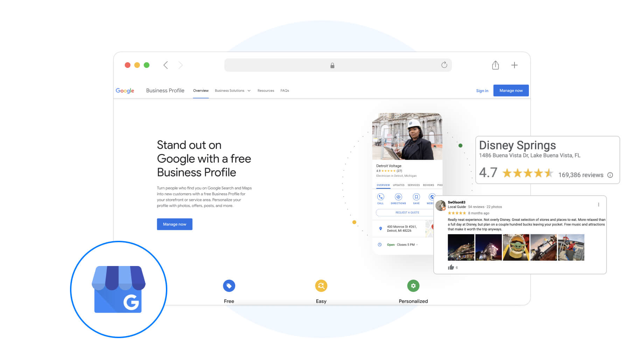Click the SwOlson83 reviewer avatar

pyautogui.click(x=441, y=205)
